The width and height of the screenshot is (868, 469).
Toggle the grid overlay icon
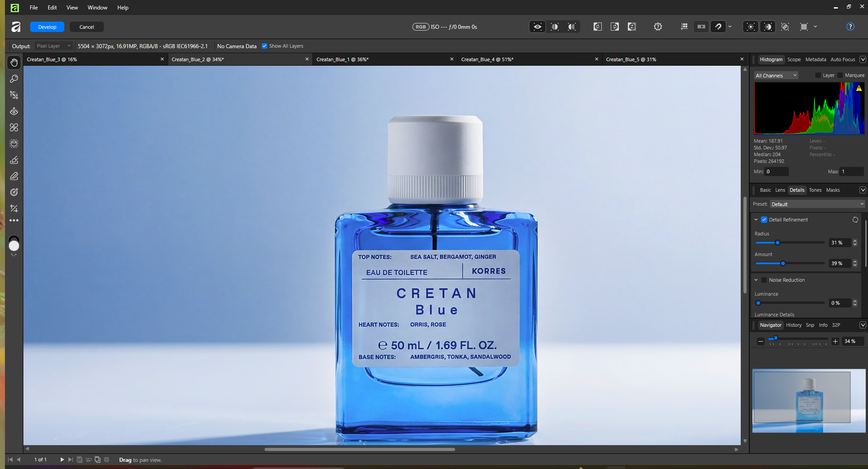coord(804,27)
